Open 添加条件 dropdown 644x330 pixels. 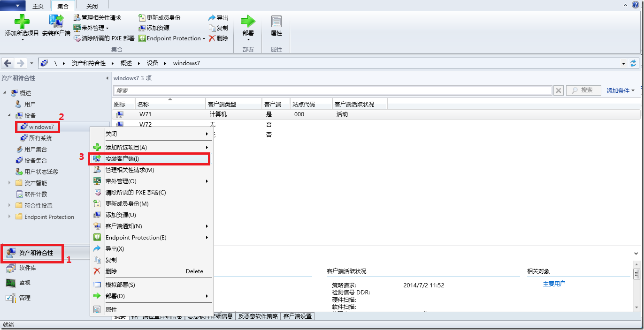pos(621,90)
